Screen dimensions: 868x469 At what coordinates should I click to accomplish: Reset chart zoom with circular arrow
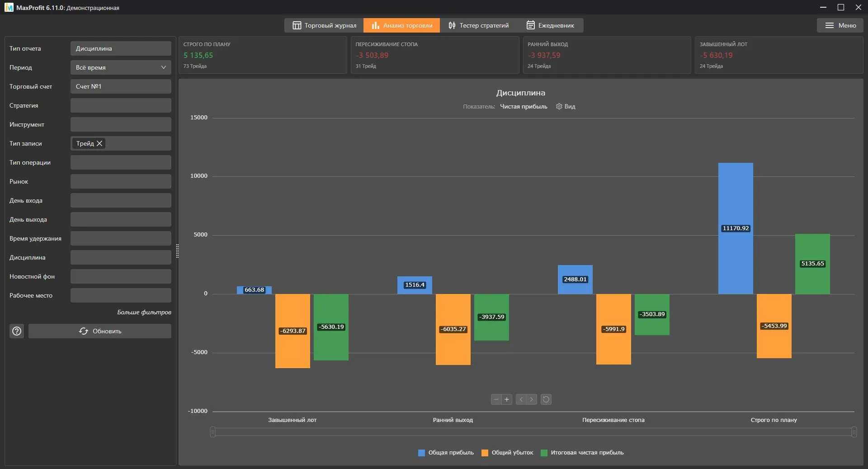click(x=546, y=399)
